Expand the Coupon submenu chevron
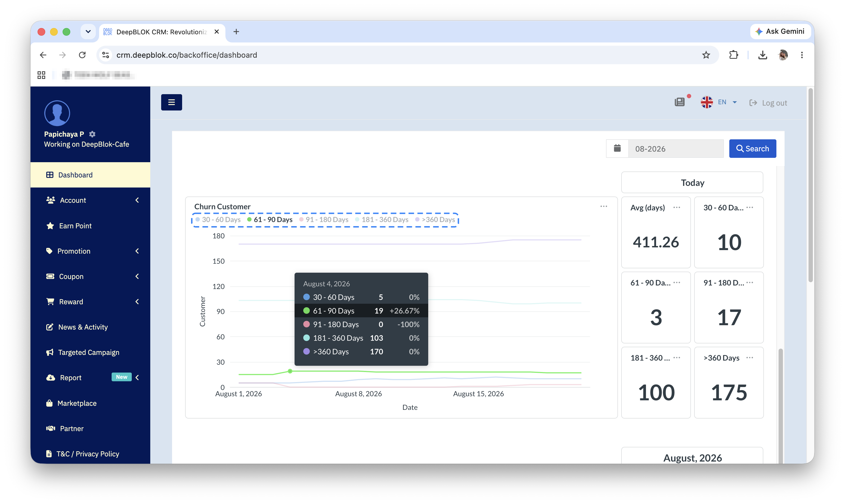This screenshot has height=504, width=845. pyautogui.click(x=137, y=276)
